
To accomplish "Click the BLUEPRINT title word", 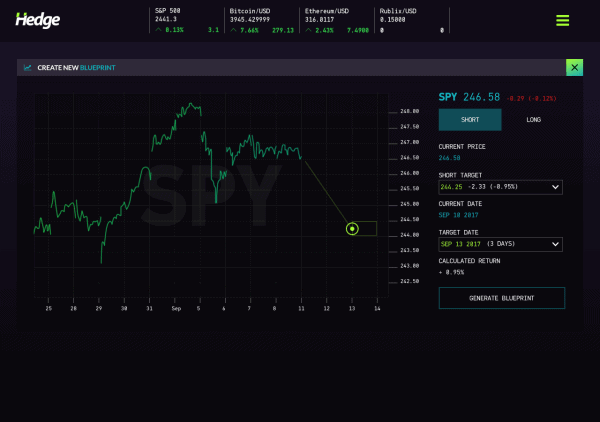I will (x=98, y=68).
